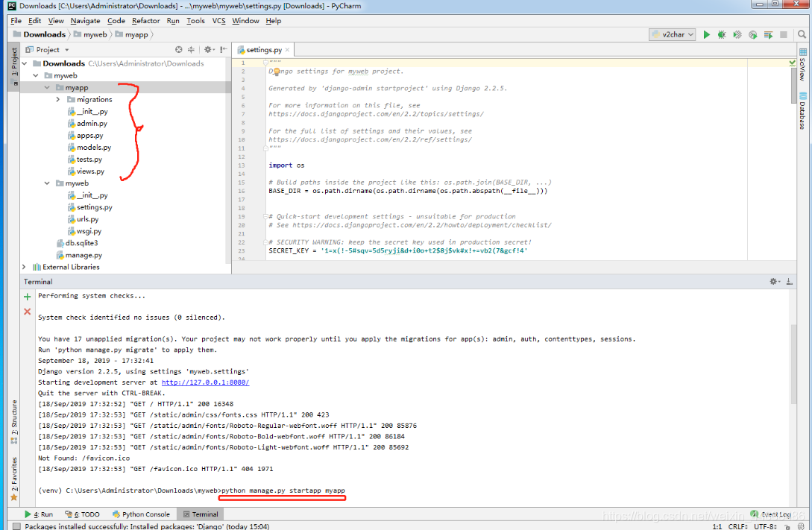Viewport: 812px width, 530px height.
Task: Open Project panel settings gear
Action: (x=208, y=50)
